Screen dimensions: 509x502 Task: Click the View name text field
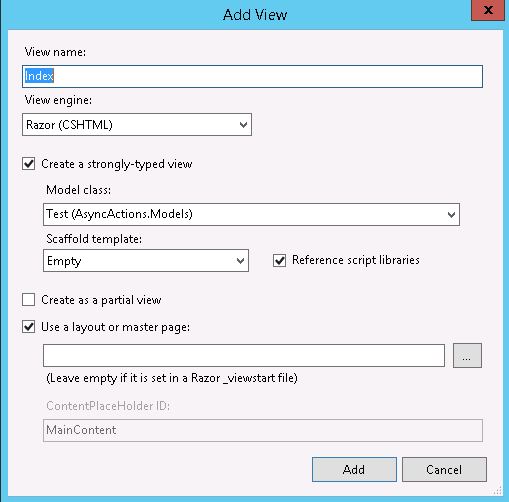point(252,76)
